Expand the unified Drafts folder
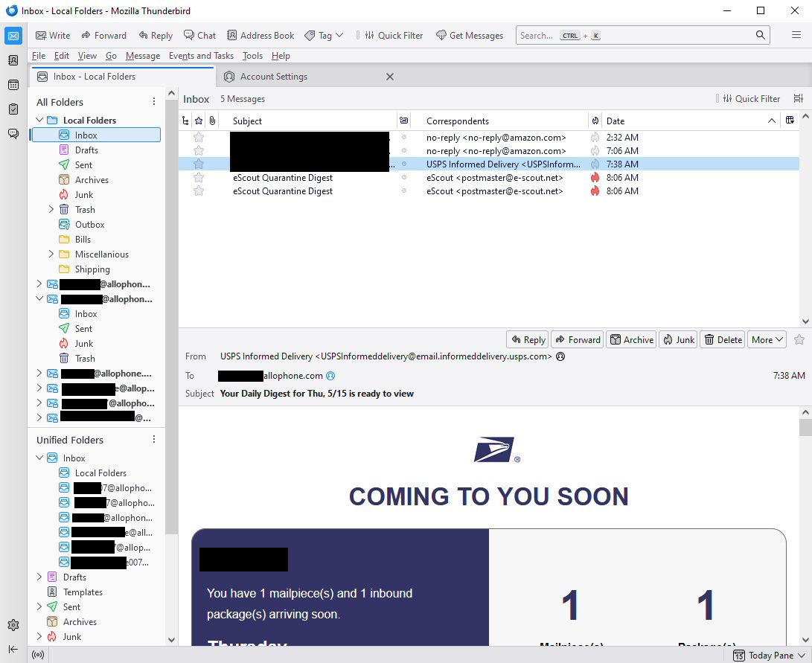 tap(39, 577)
